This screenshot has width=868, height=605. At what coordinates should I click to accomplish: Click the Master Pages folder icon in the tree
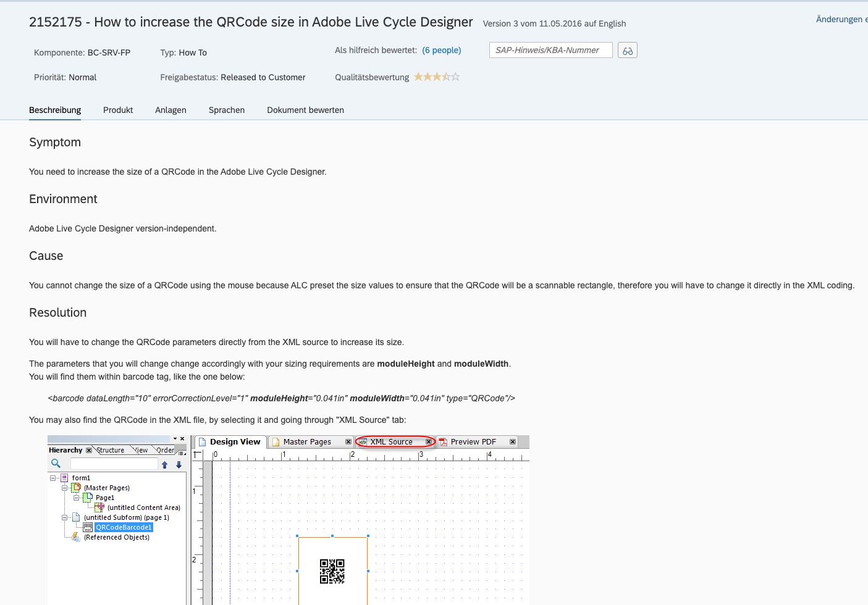76,487
